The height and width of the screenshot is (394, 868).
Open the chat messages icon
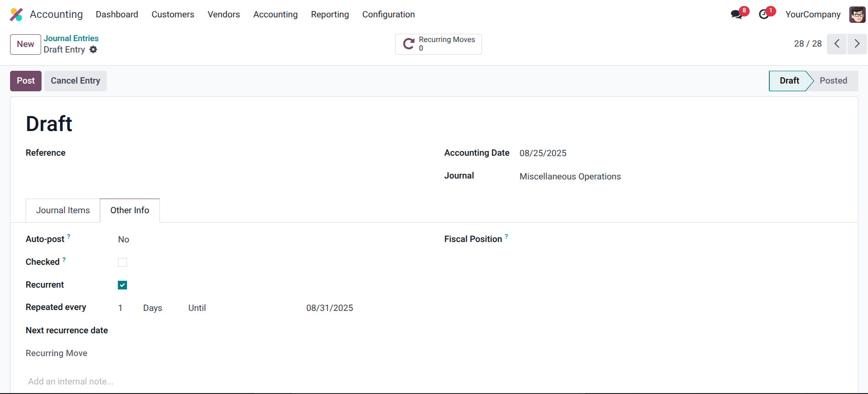(736, 15)
